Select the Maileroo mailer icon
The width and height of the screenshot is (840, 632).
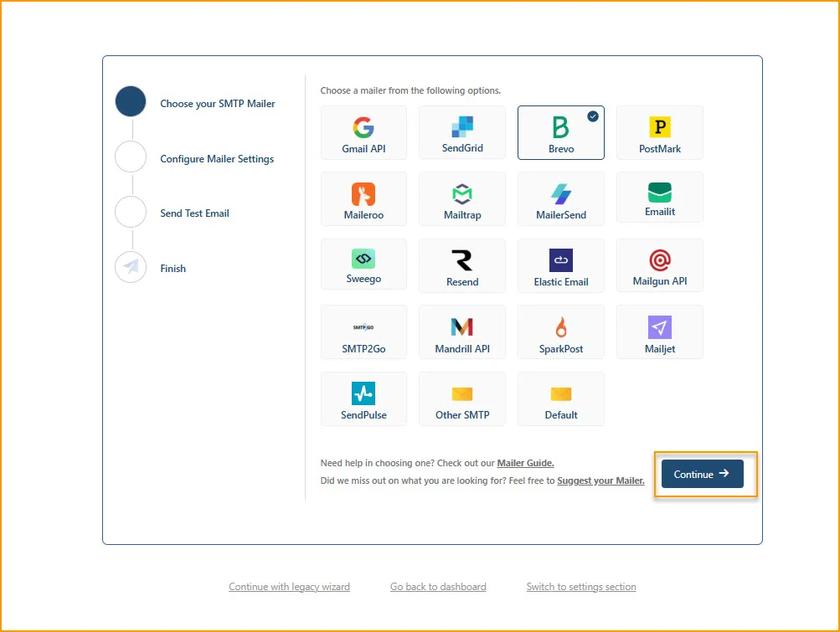click(363, 194)
